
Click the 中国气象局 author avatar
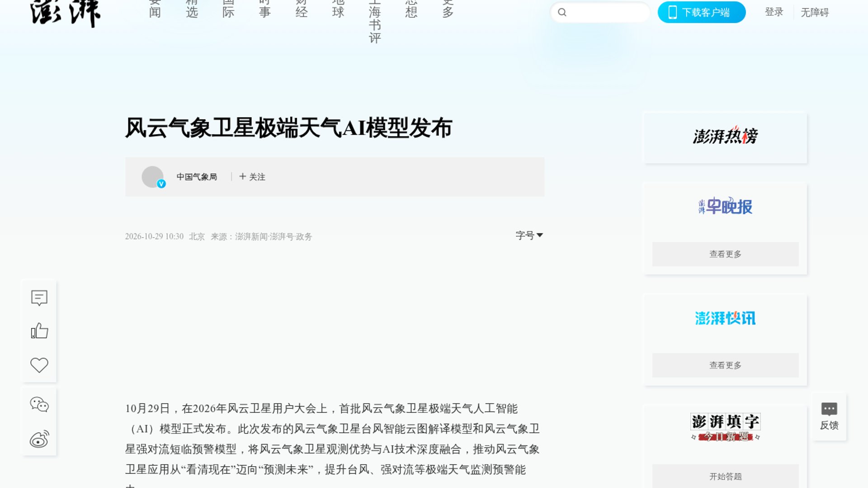pyautogui.click(x=153, y=177)
